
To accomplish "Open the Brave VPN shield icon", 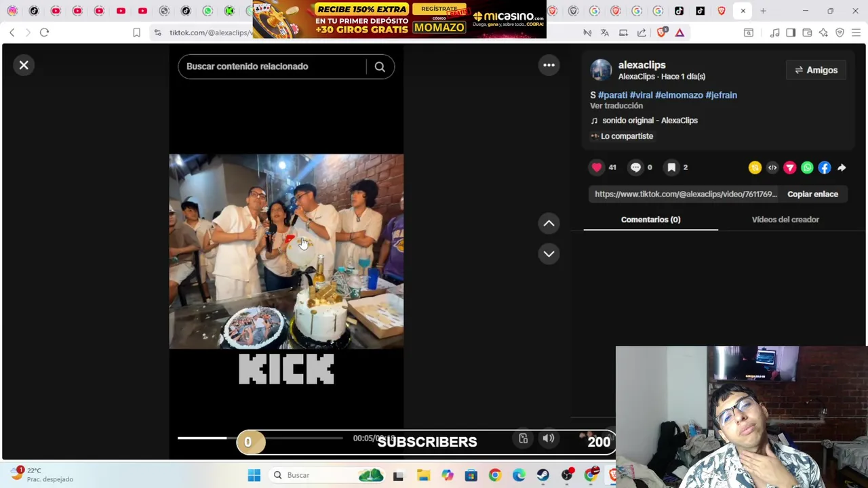I will coord(840,33).
